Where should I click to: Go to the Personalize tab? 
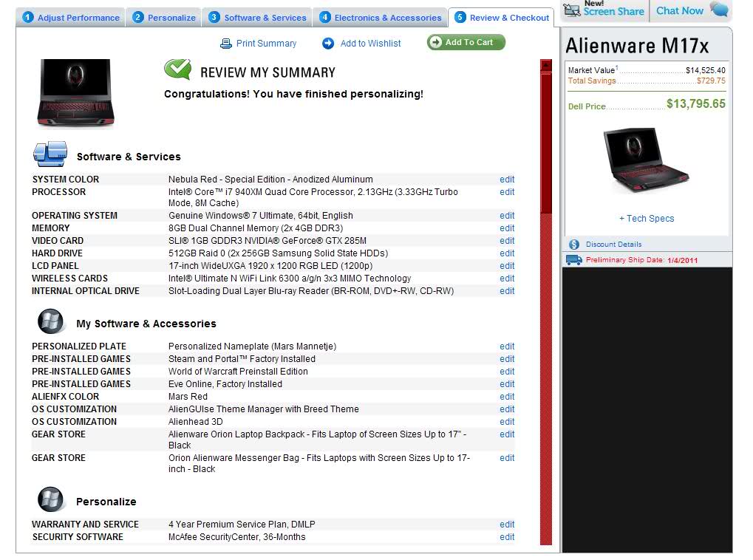tap(164, 18)
